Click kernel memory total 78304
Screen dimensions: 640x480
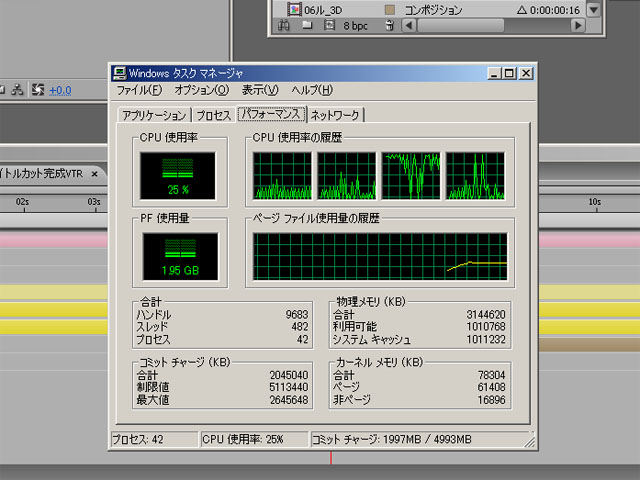(x=491, y=375)
